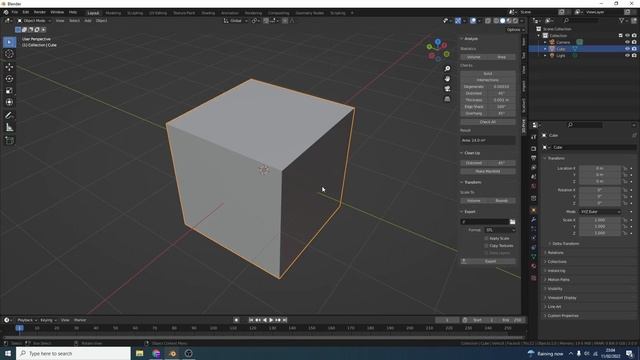The image size is (640, 360).
Task: Open the File menu
Action: point(15,12)
